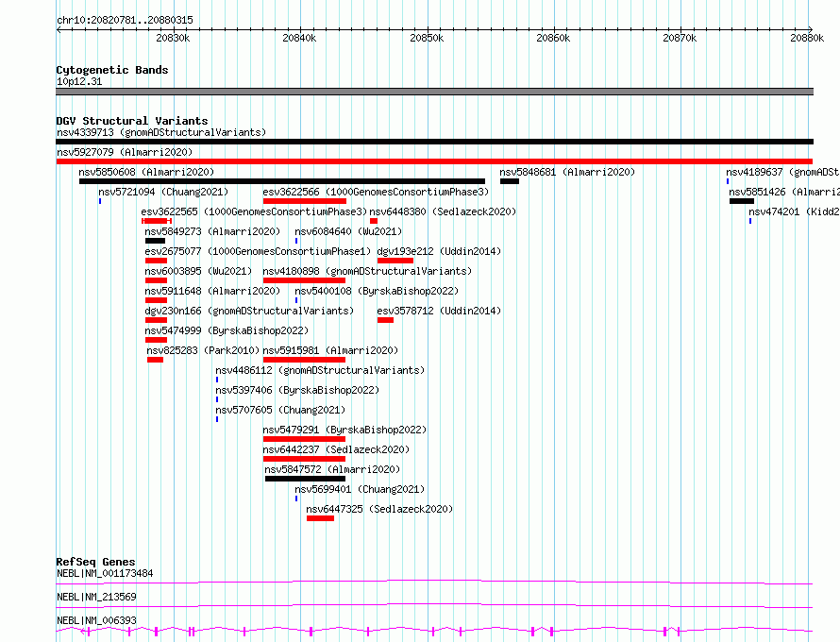Viewport: 840px width, 642px height.
Task: Click the nsv5707605 Chuang2021 label
Action: click(280, 410)
